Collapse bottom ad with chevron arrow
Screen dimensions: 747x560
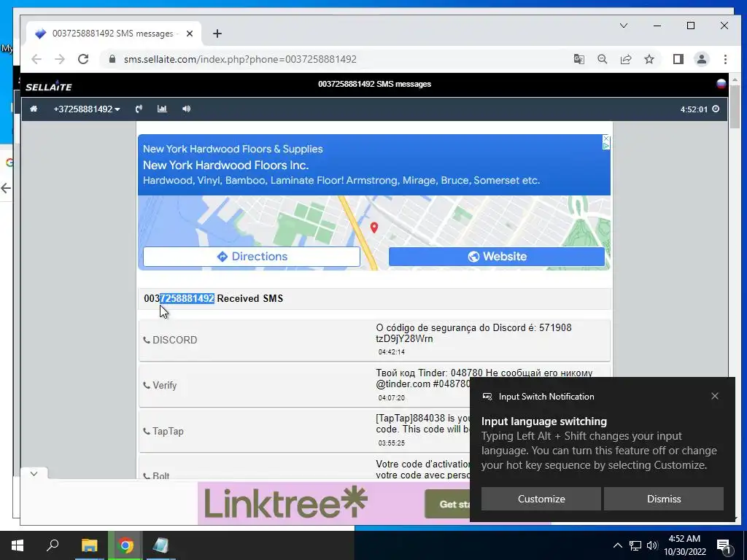pyautogui.click(x=34, y=473)
